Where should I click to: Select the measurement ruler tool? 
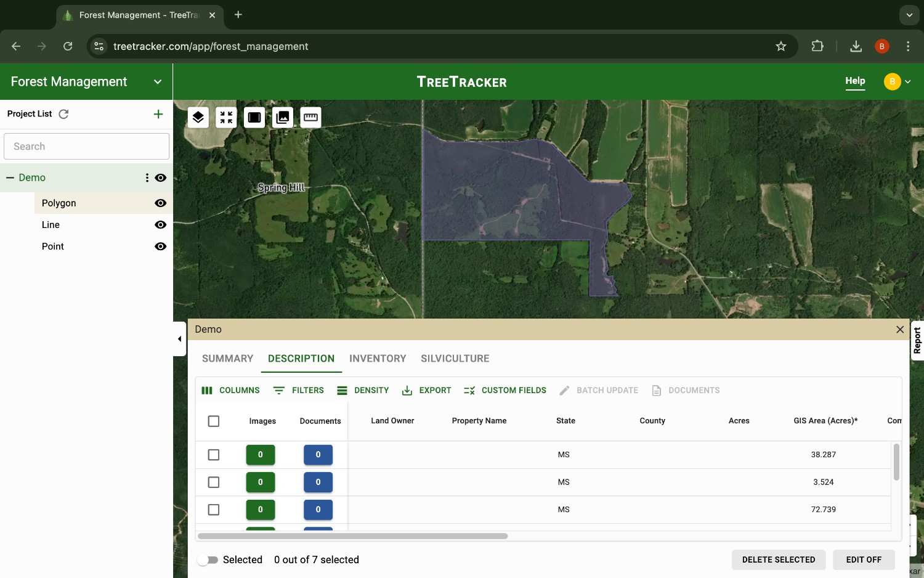[310, 117]
